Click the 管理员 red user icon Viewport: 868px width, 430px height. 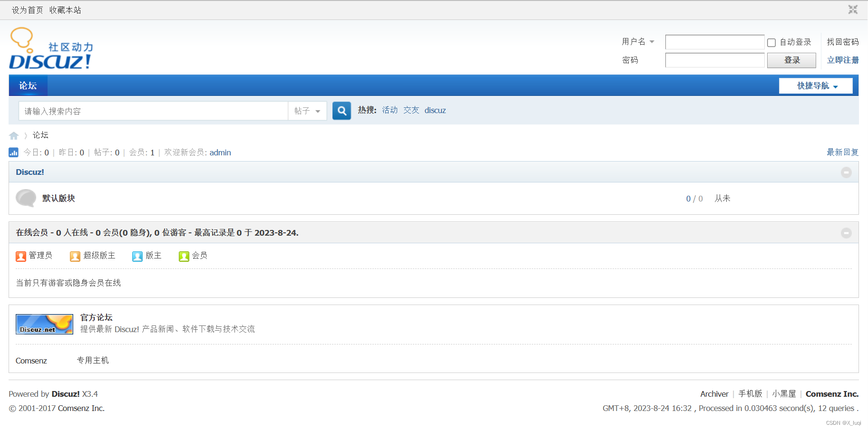(21, 257)
